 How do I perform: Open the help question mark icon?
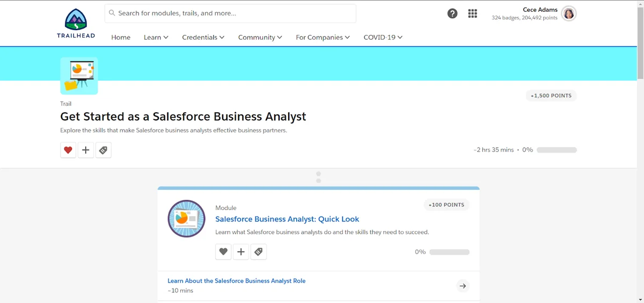click(x=452, y=14)
